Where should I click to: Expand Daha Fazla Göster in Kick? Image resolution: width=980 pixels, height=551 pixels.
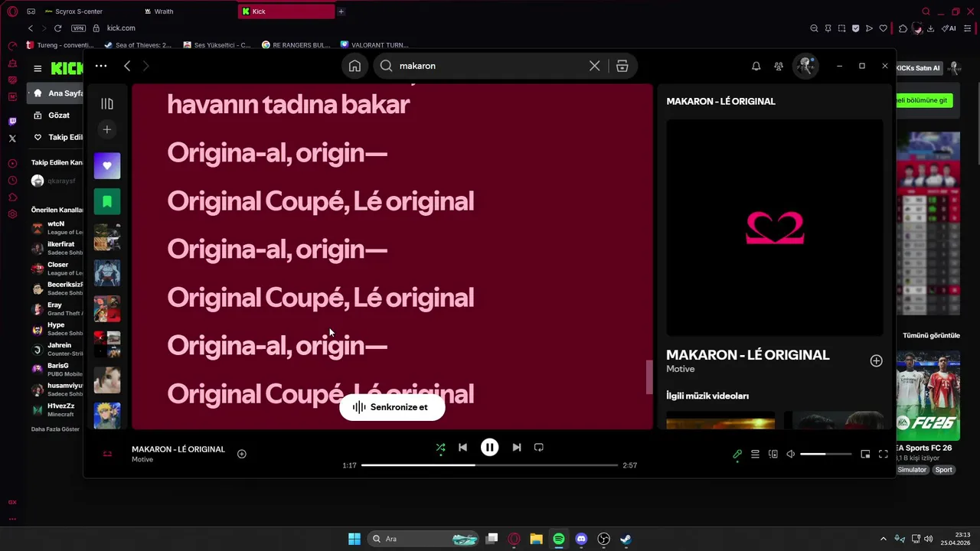(x=55, y=429)
